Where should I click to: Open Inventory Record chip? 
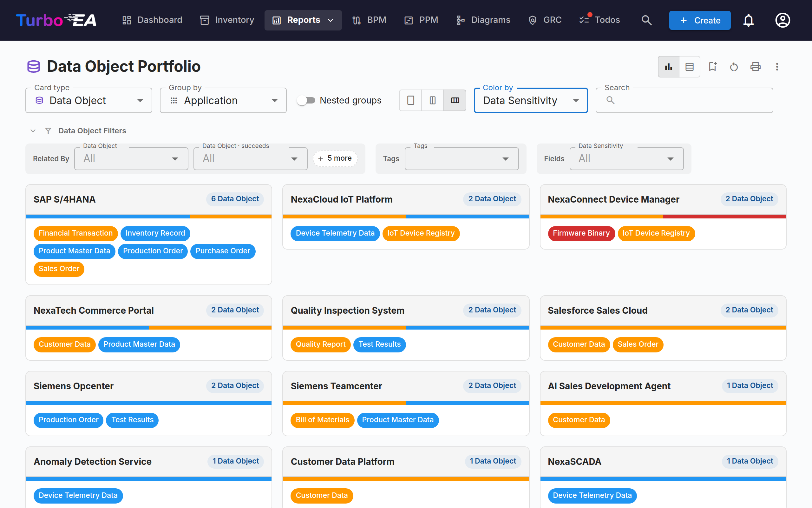coord(155,233)
